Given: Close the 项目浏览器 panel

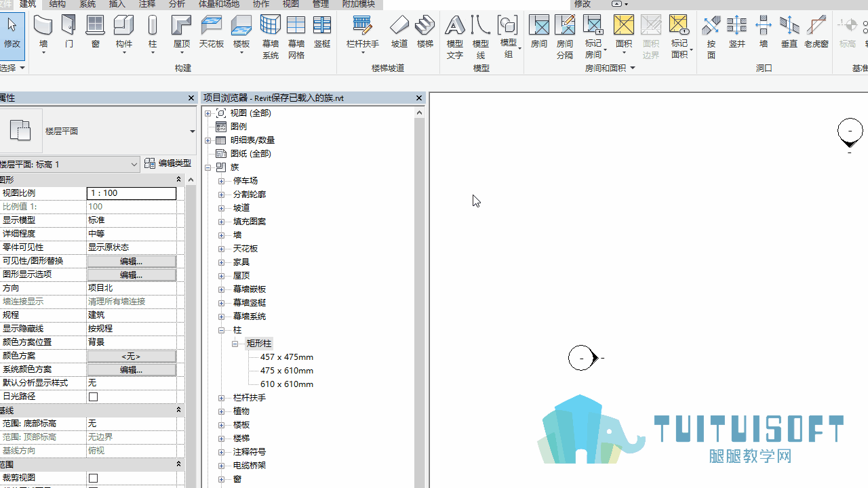Looking at the screenshot, I should (x=419, y=98).
